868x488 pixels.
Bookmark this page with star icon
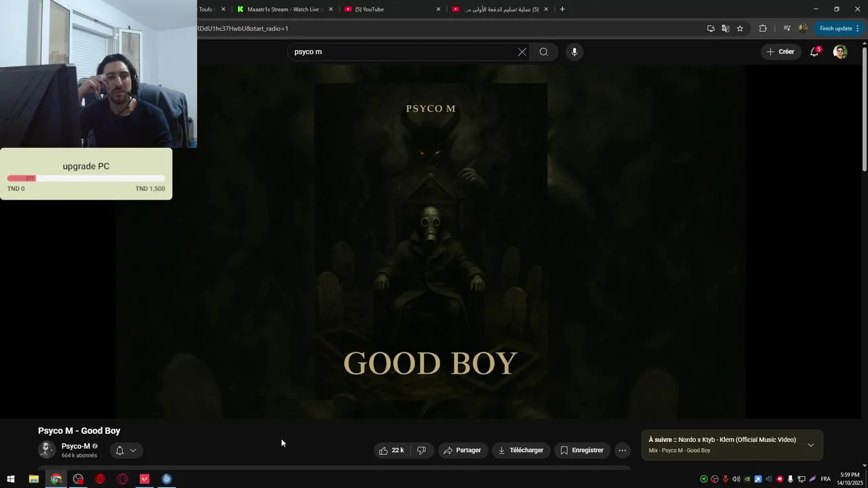[740, 28]
